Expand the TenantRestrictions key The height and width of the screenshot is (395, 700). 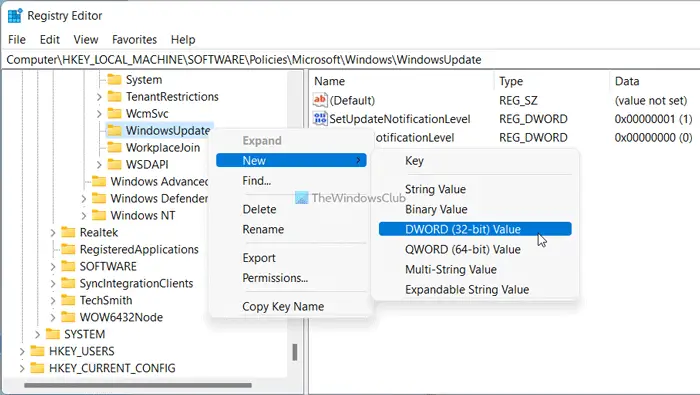[x=99, y=97]
